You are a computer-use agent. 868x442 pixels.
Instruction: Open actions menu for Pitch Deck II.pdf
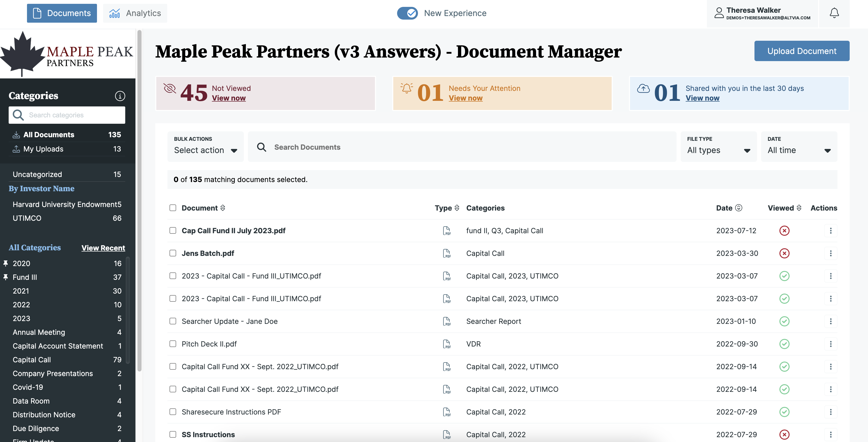pyautogui.click(x=831, y=344)
